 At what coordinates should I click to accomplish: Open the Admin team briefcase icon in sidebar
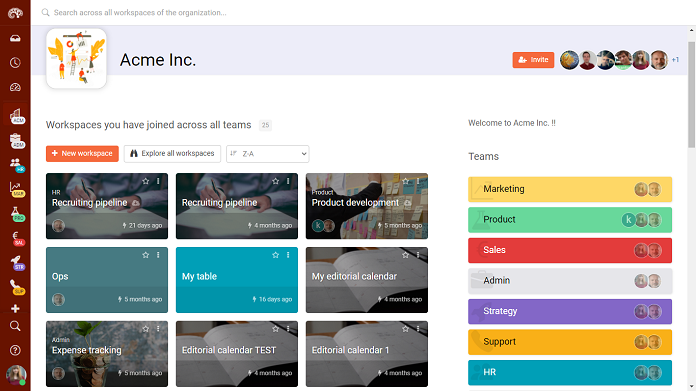17,141
